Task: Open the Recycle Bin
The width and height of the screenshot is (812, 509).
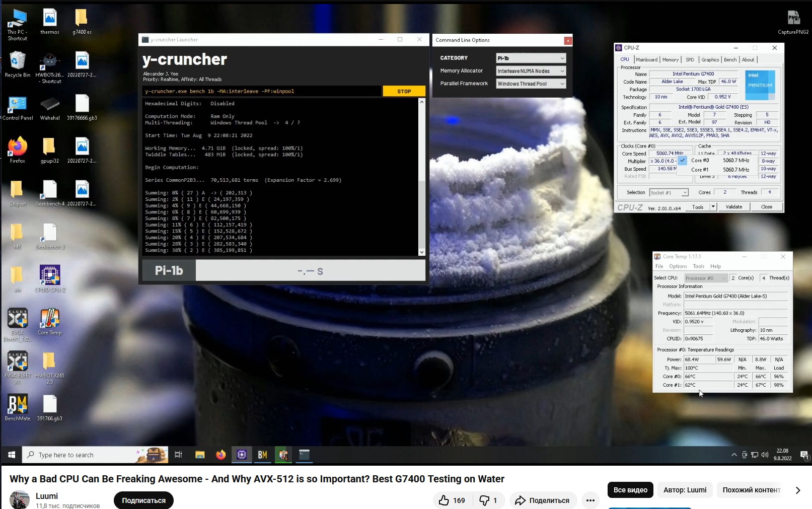Action: pos(18,64)
